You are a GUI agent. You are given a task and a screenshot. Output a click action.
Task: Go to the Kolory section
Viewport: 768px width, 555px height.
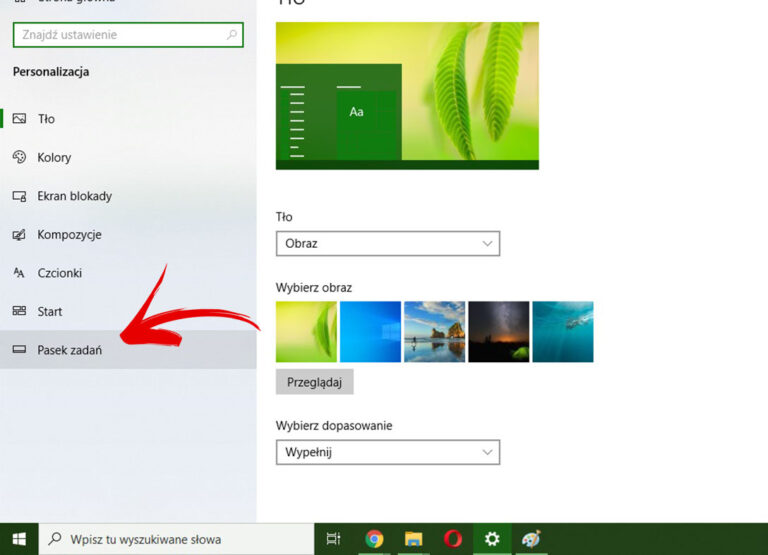[128, 157]
